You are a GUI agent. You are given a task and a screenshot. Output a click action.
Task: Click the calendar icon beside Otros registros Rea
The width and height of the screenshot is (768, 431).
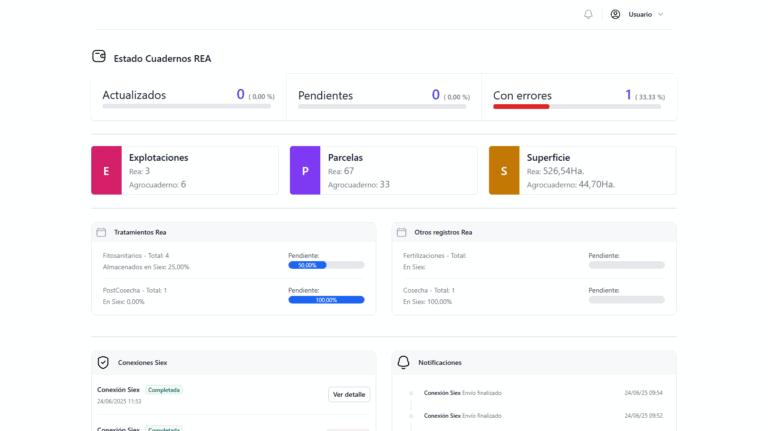pyautogui.click(x=402, y=232)
